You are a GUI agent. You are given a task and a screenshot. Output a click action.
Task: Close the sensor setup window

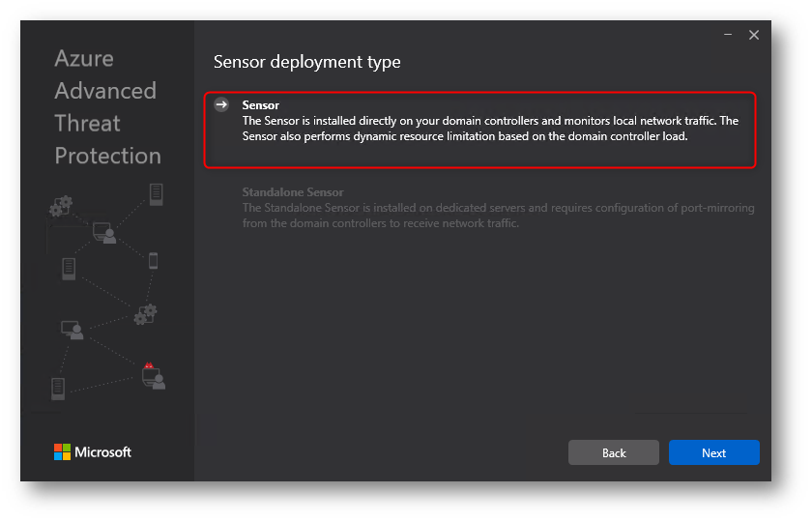pyautogui.click(x=754, y=35)
